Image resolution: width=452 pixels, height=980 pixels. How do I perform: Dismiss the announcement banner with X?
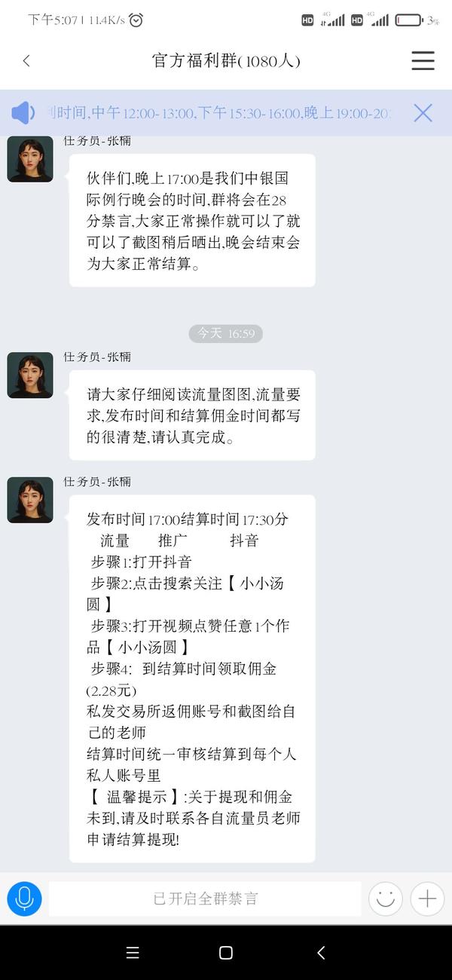[423, 113]
